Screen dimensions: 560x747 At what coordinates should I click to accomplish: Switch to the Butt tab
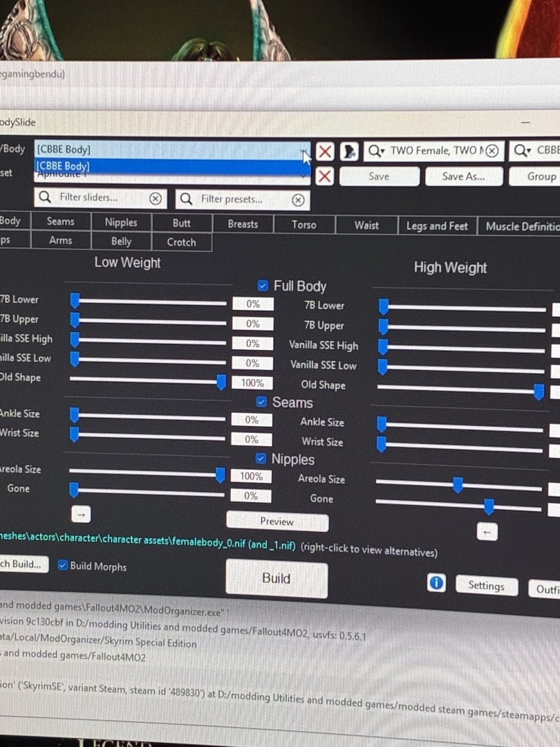(x=181, y=223)
